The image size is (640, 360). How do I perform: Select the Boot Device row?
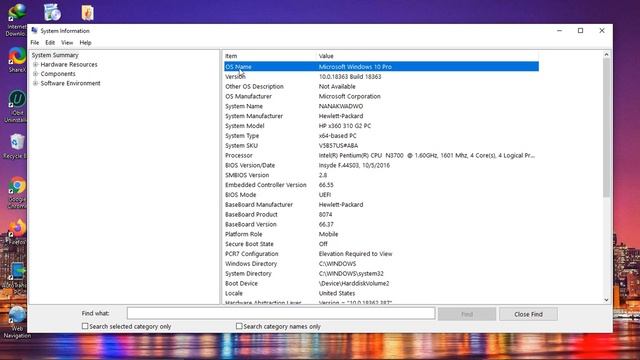click(381, 283)
